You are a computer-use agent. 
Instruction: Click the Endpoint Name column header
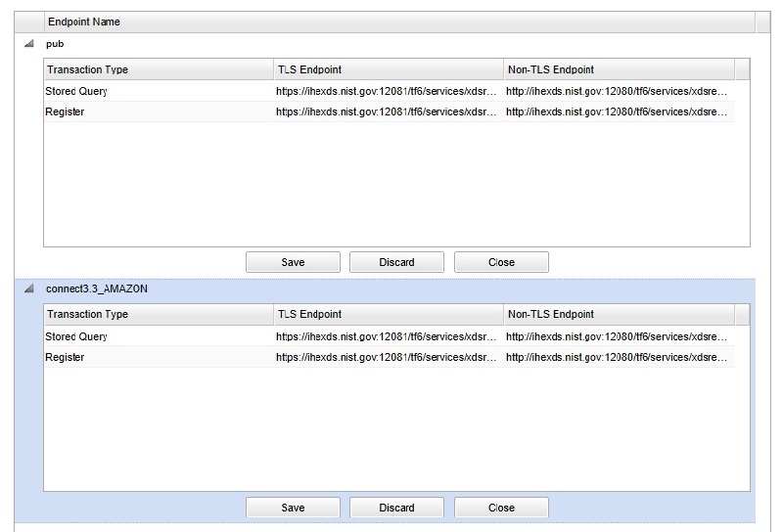point(84,22)
